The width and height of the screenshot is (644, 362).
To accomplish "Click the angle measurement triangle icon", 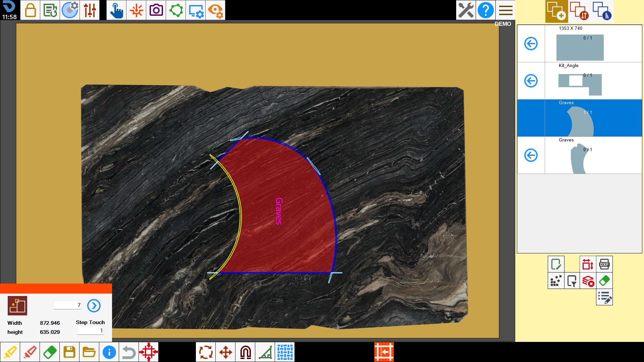I will coord(265,352).
